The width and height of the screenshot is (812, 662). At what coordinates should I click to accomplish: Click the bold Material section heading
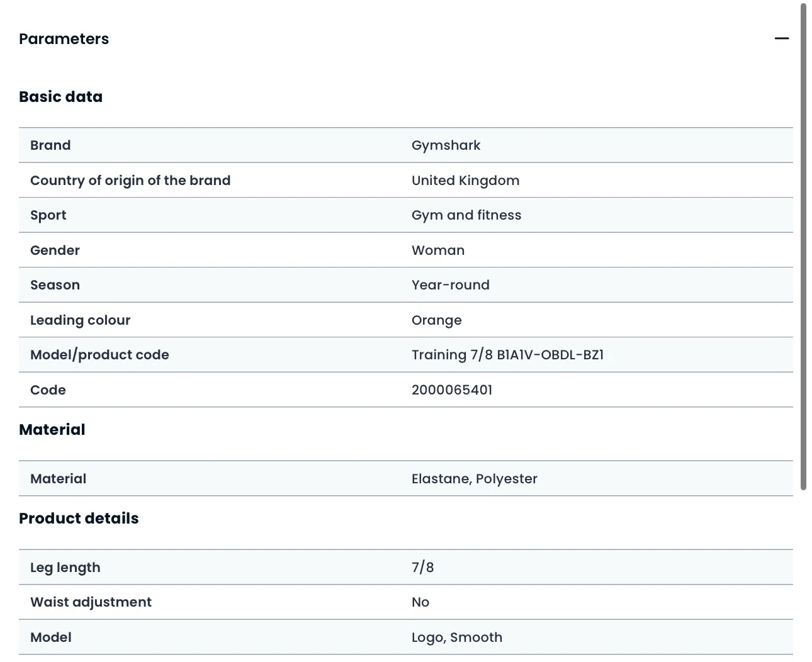coord(52,430)
